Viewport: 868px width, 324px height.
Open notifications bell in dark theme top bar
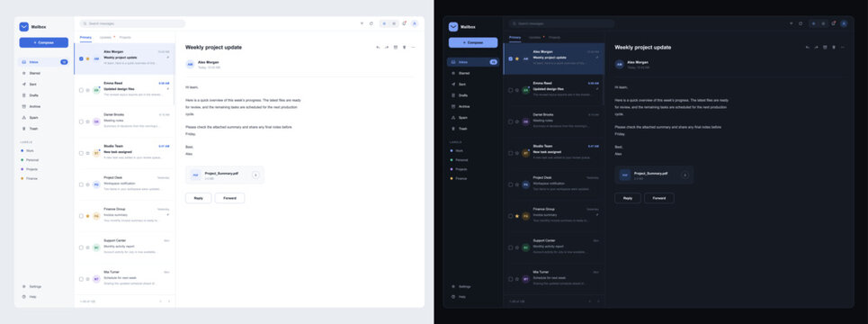coord(833,23)
